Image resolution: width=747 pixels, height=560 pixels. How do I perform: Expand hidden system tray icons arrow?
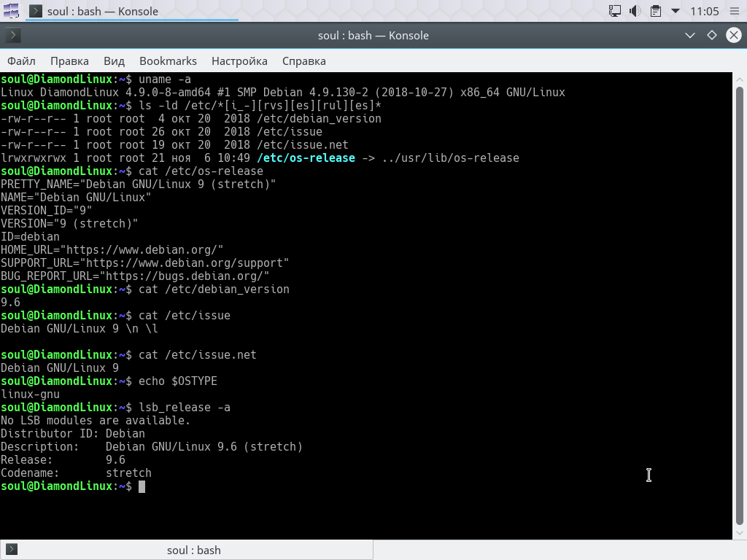click(675, 10)
